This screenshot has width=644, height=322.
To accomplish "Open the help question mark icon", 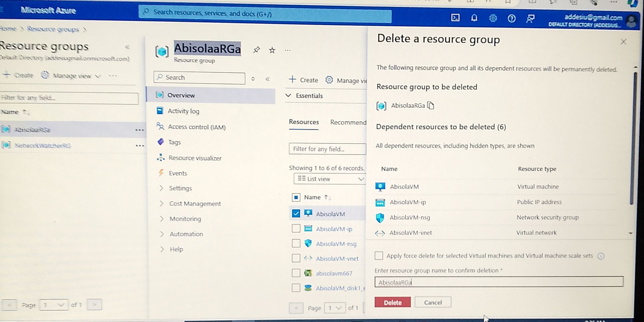I will pyautogui.click(x=511, y=19).
